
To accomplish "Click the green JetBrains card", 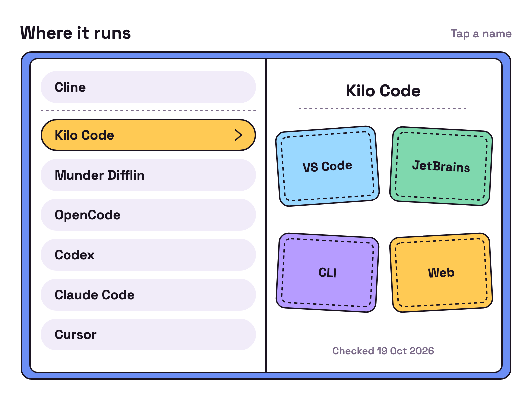I will click(441, 166).
